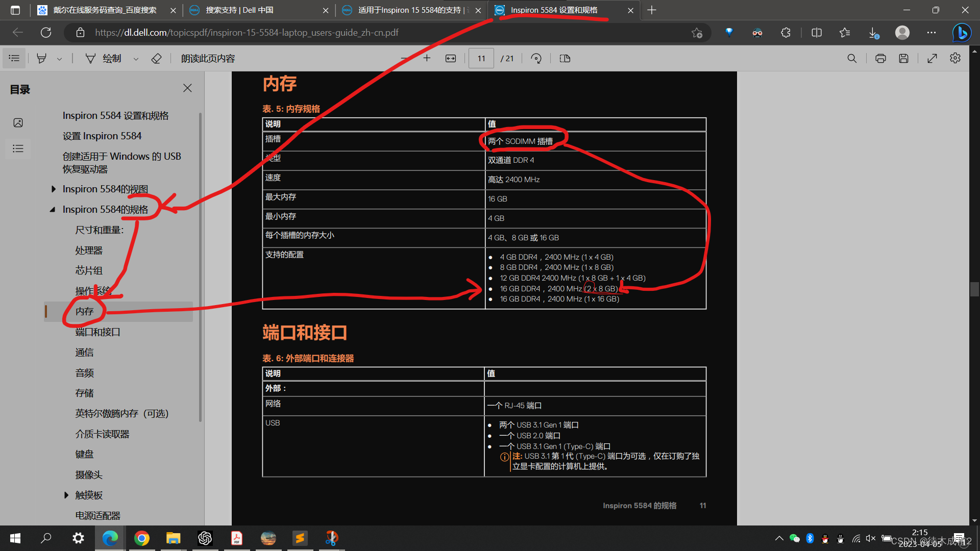Open Edge settings and more menu
The image size is (980, 551).
pyautogui.click(x=932, y=33)
